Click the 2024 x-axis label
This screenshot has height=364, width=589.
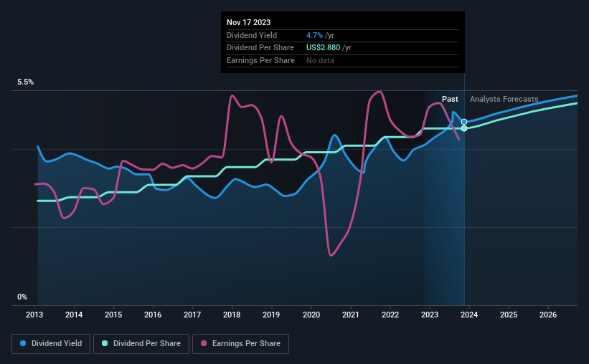(469, 315)
